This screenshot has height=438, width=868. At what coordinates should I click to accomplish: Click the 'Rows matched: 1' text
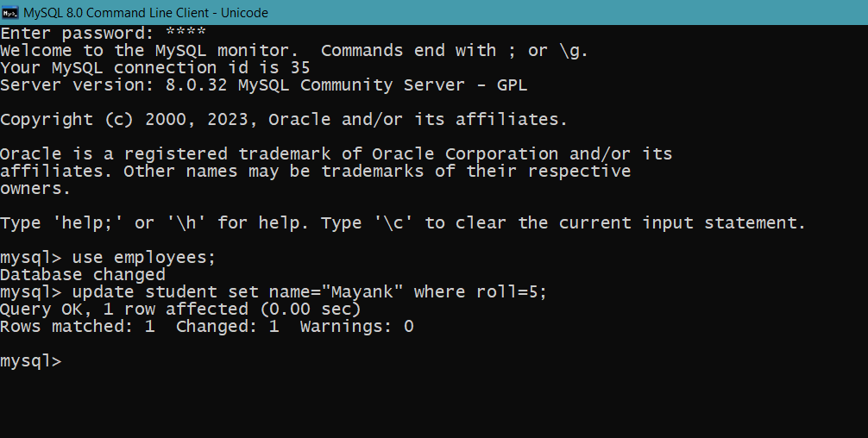(77, 326)
